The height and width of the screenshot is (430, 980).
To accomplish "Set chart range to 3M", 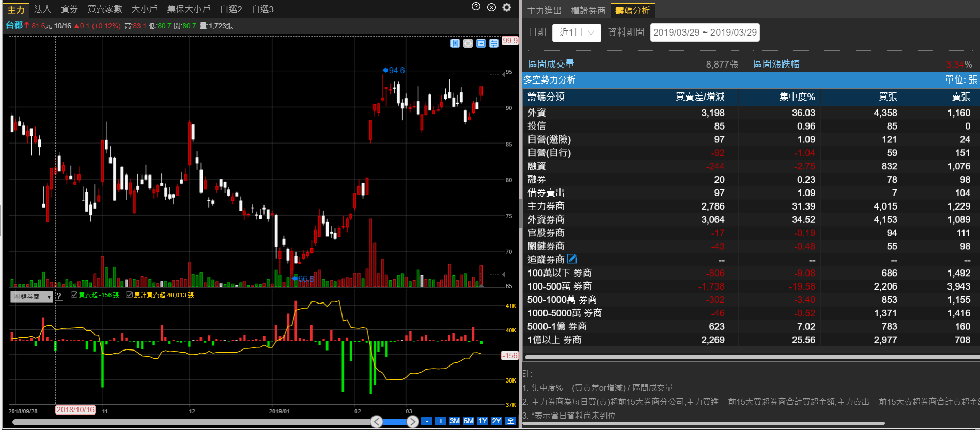I will pos(454,421).
